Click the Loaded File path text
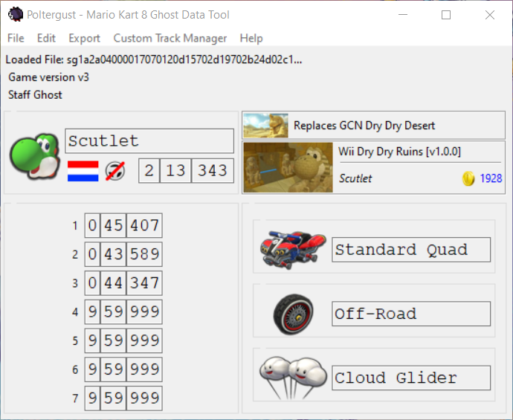The image size is (513, 420). click(154, 60)
